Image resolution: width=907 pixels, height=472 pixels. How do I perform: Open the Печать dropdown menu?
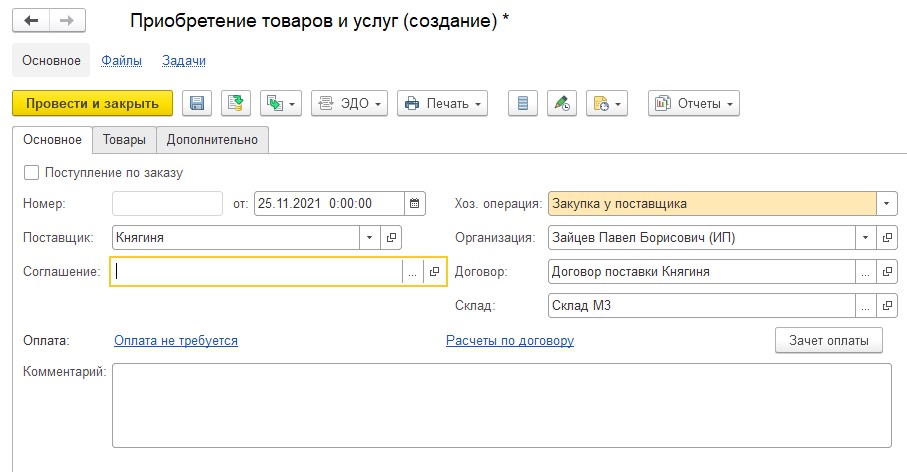coord(442,104)
